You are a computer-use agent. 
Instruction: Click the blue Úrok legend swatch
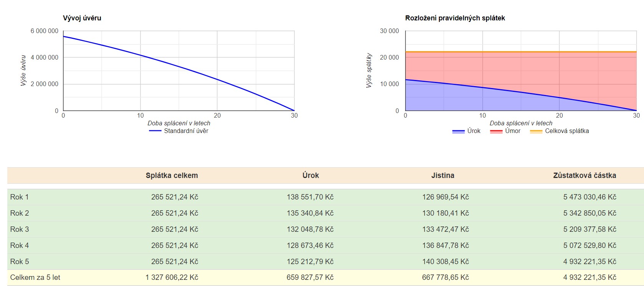pos(458,131)
